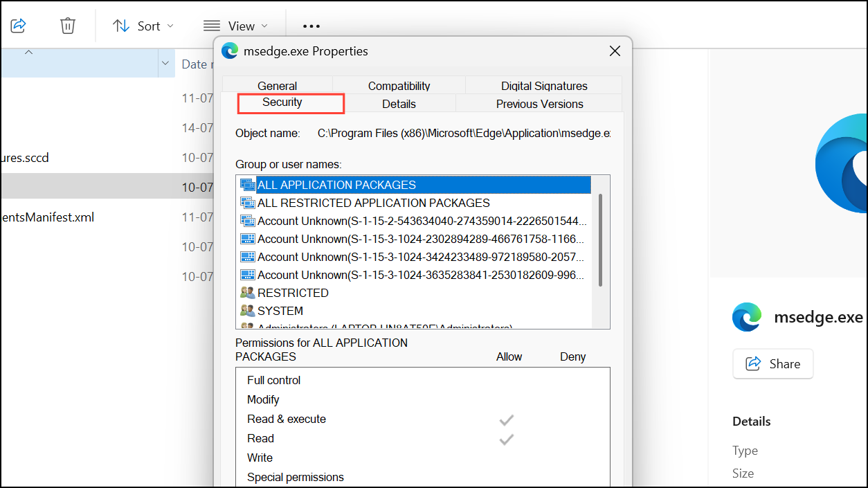The width and height of the screenshot is (868, 488).
Task: Switch to the Digital Signatures tab
Action: 543,86
